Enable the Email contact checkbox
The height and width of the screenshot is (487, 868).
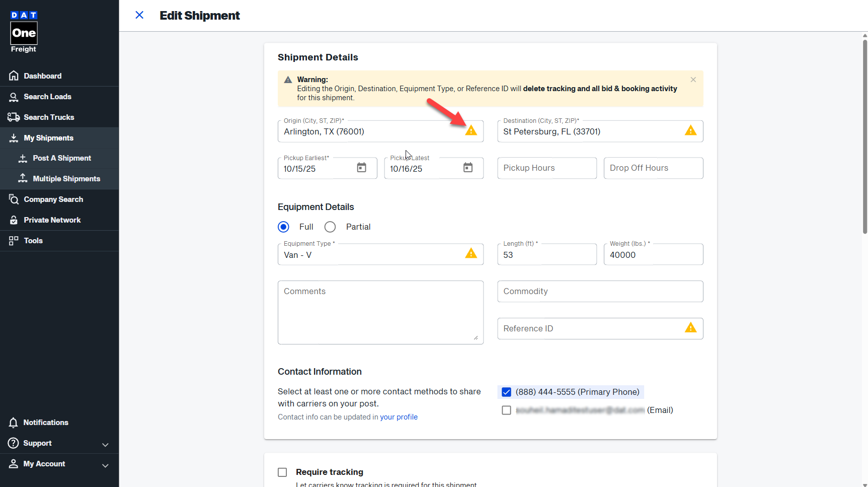(506, 410)
